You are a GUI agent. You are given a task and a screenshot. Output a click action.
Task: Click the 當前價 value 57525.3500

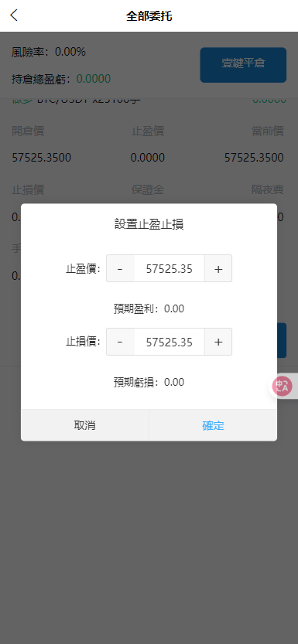[254, 157]
